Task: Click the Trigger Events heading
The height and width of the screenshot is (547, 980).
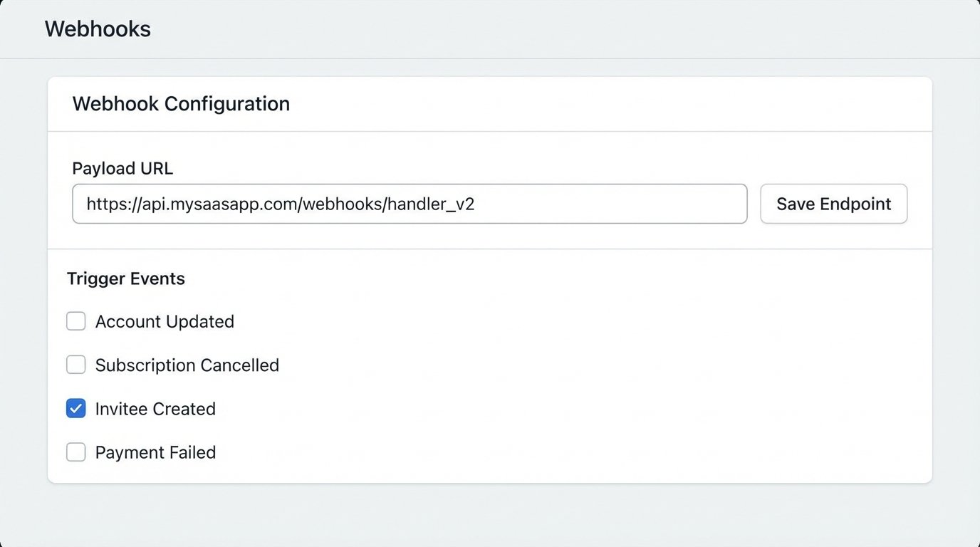Action: (x=125, y=278)
